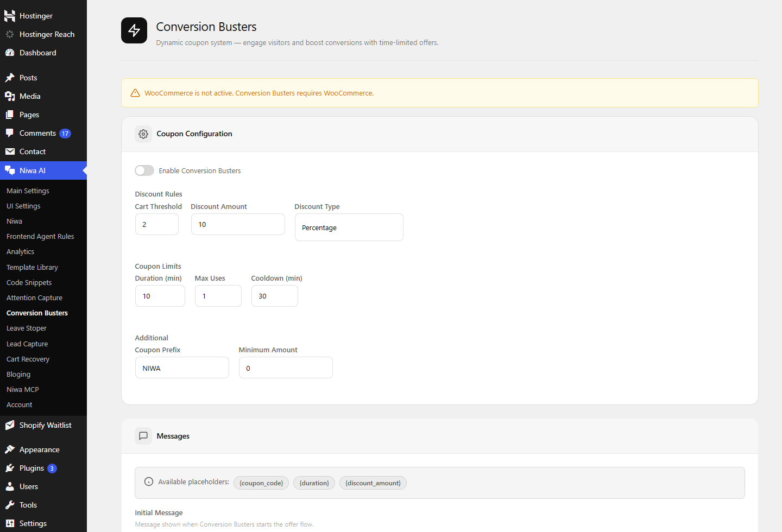Select Conversion Busters in sidebar

(x=37, y=313)
